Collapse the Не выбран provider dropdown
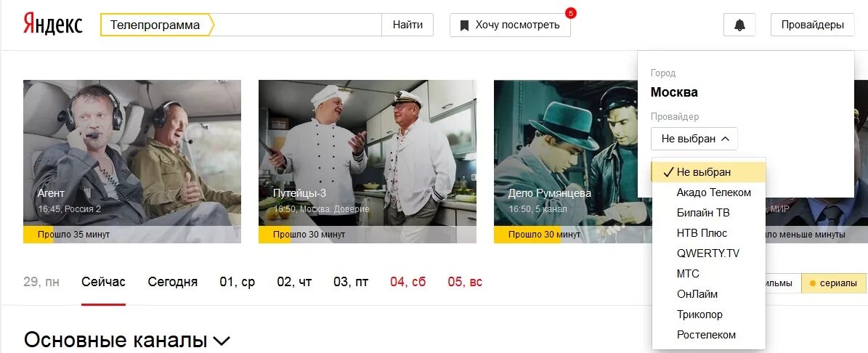The width and height of the screenshot is (868, 353). (694, 139)
